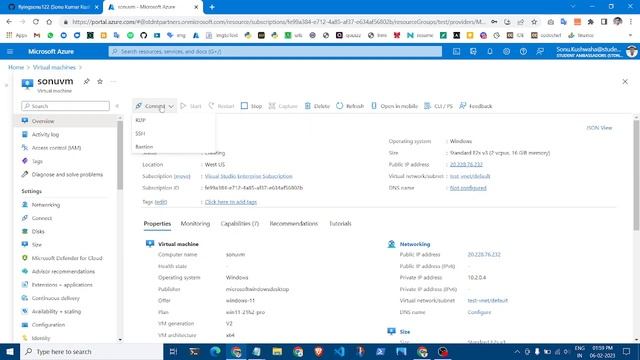Choose RDP from Connect menu
The height and width of the screenshot is (360, 640).
[x=140, y=120]
